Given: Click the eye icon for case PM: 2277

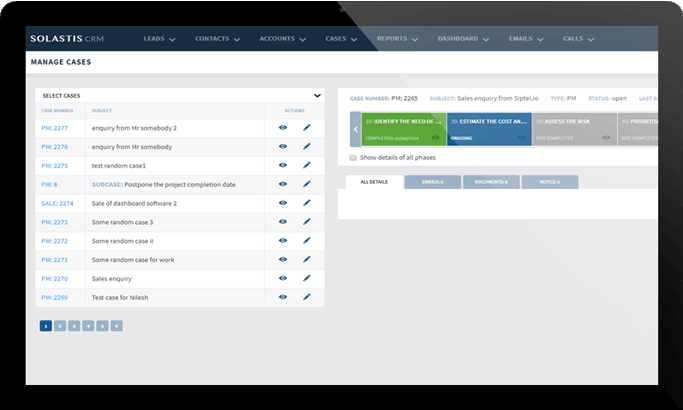Looking at the screenshot, I should tap(283, 128).
